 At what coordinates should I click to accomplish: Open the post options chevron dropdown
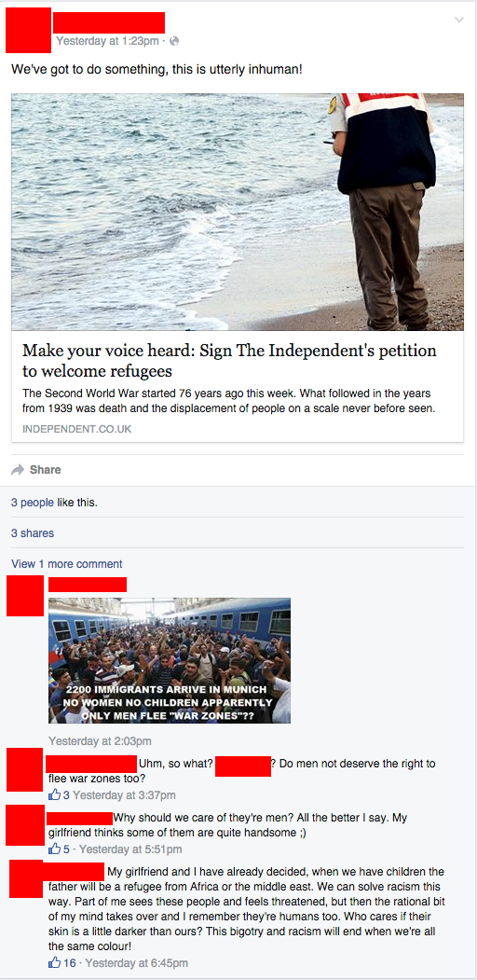pyautogui.click(x=459, y=20)
